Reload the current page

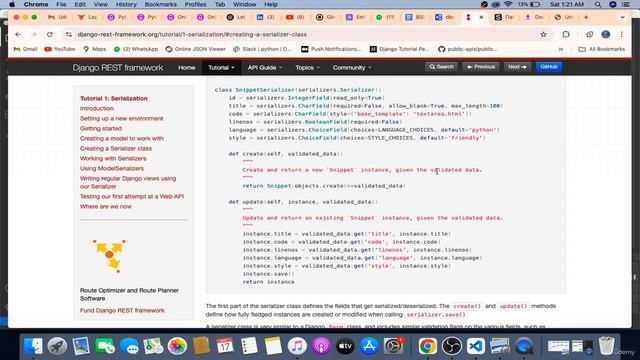(49, 35)
